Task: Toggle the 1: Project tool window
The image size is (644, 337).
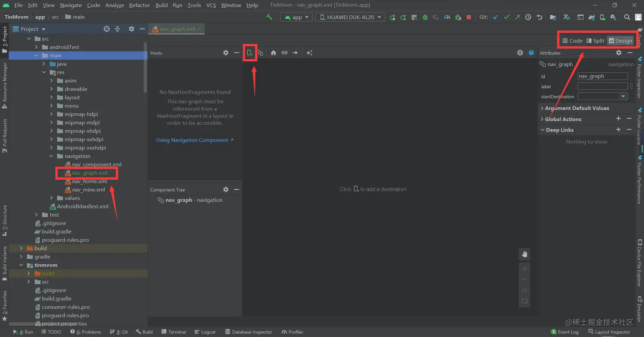Action: tap(5, 40)
